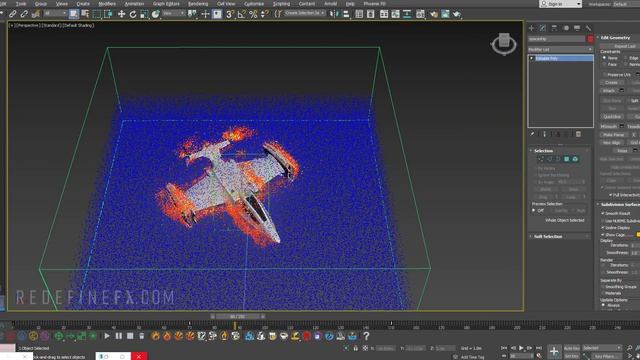This screenshot has height=360, width=640.
Task: Toggle Preserve UVs checkbox
Action: pyautogui.click(x=604, y=75)
